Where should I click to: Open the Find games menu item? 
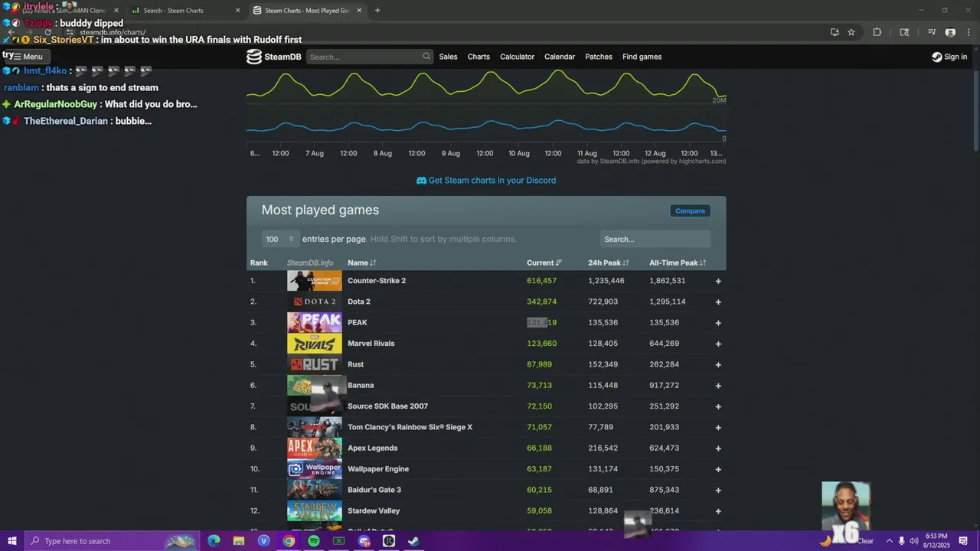point(642,57)
